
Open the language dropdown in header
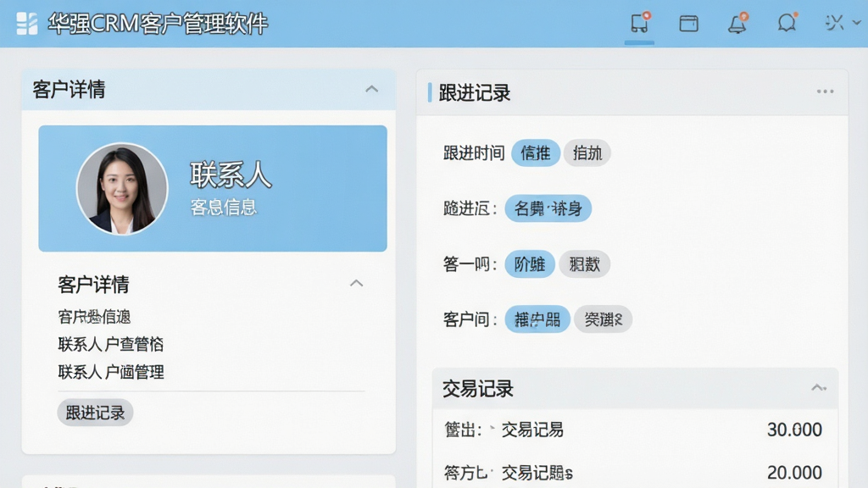[x=842, y=23]
